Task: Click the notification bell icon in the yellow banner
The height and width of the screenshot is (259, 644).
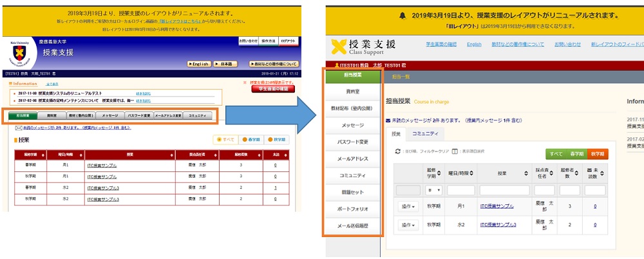Action: pos(402,15)
